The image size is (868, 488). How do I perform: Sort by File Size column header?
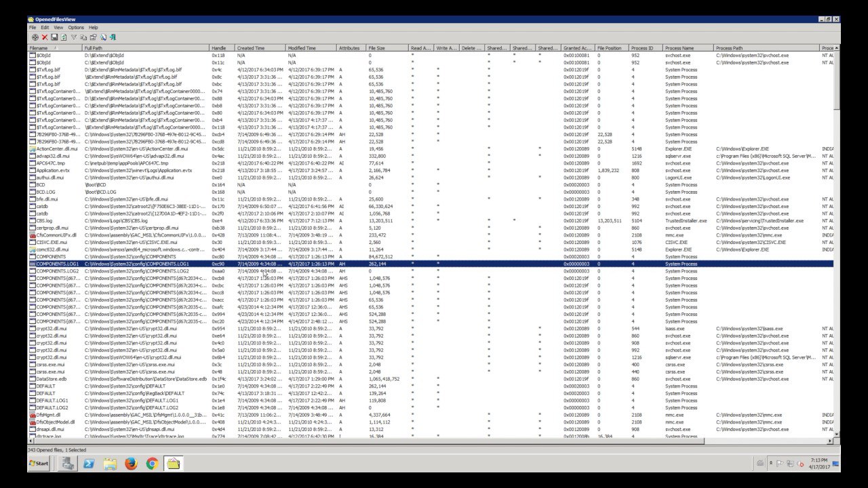click(387, 48)
